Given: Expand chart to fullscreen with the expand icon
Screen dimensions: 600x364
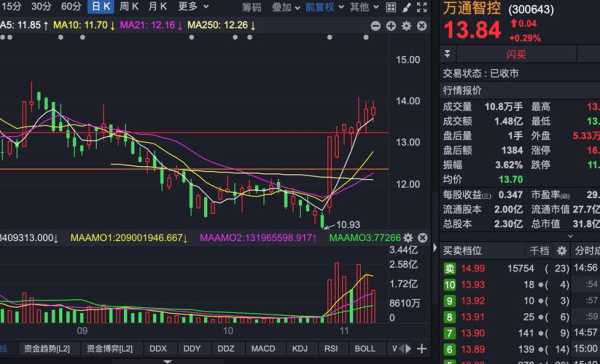Looking at the screenshot, I should coord(422,7).
